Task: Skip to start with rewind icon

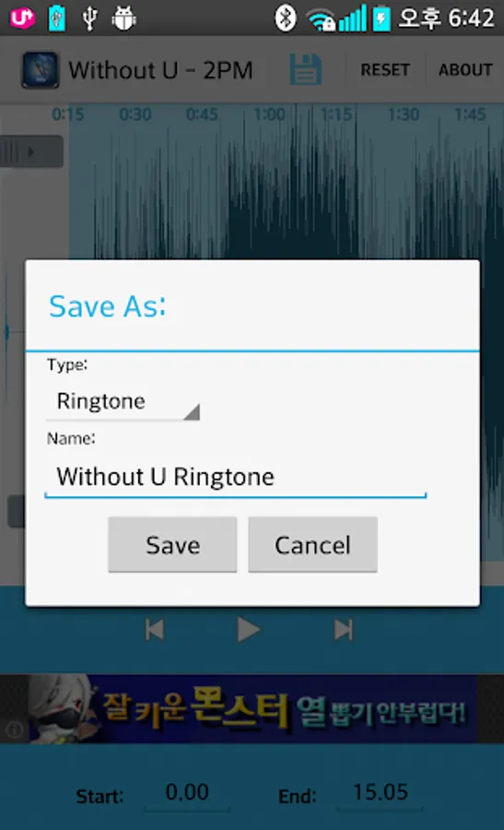Action: [x=155, y=630]
